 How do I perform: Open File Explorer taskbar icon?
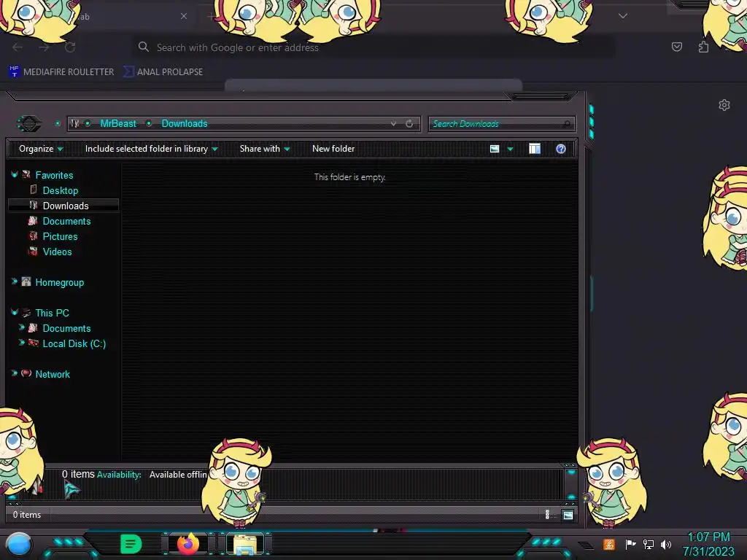245,544
